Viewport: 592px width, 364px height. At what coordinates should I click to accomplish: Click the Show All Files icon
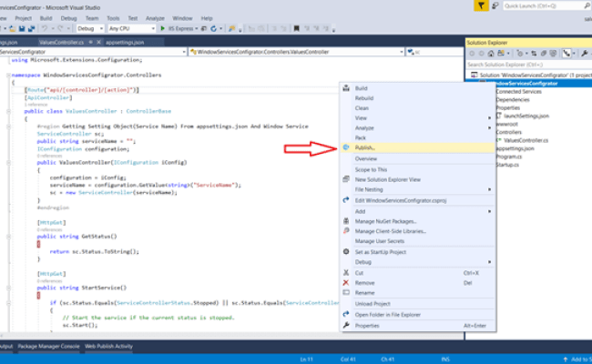click(553, 54)
